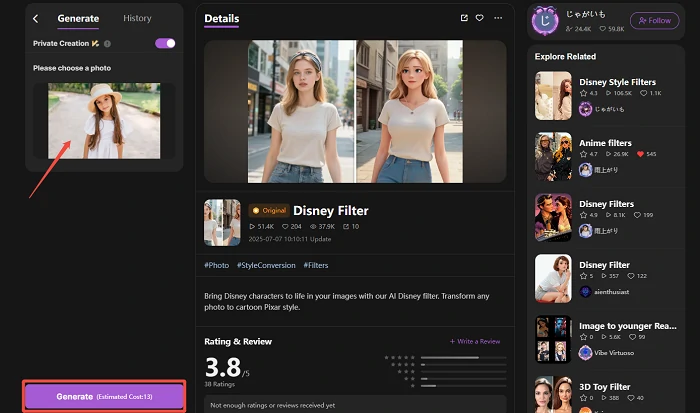Click the back arrow beside Generate
The width and height of the screenshot is (700, 413).
point(36,18)
